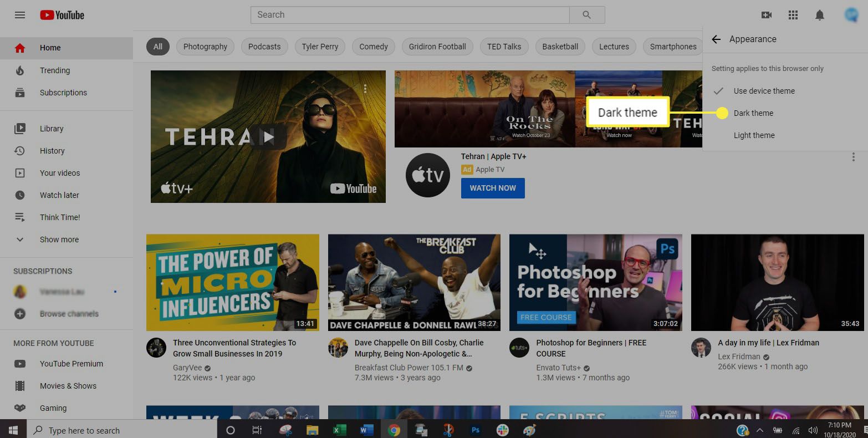Image resolution: width=868 pixels, height=438 pixels.
Task: Go to the YouTube logo home
Action: (62, 15)
